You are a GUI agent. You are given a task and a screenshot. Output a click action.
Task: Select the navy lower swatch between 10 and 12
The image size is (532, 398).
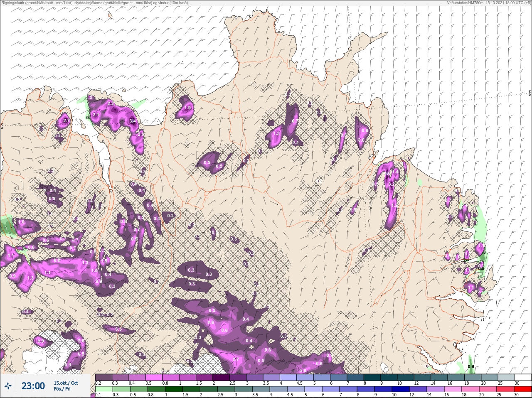(x=401, y=389)
